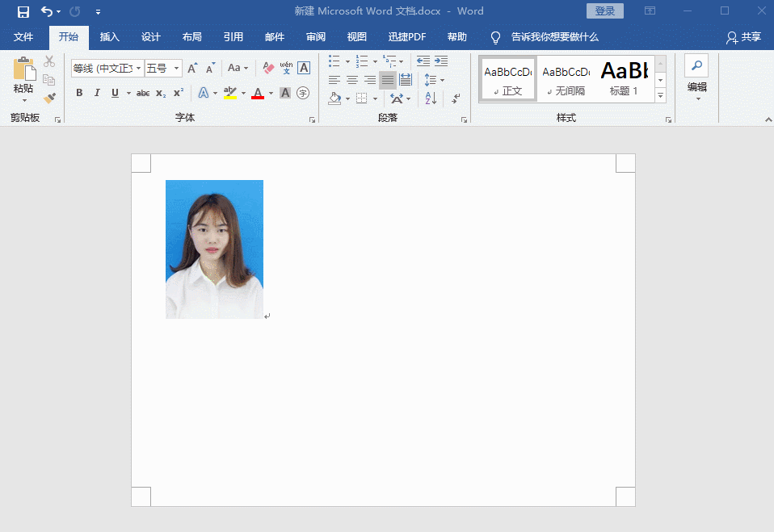The height and width of the screenshot is (532, 774).
Task: Apply red font color
Action: [x=258, y=93]
